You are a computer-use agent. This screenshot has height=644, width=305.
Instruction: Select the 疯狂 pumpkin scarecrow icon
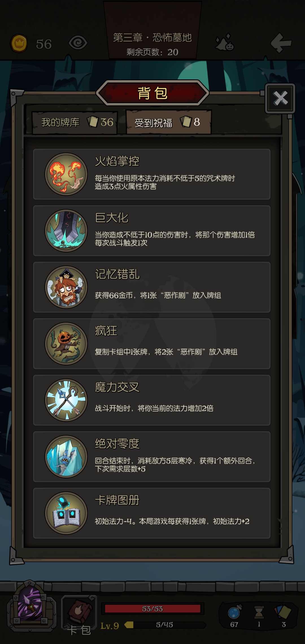[x=66, y=344]
